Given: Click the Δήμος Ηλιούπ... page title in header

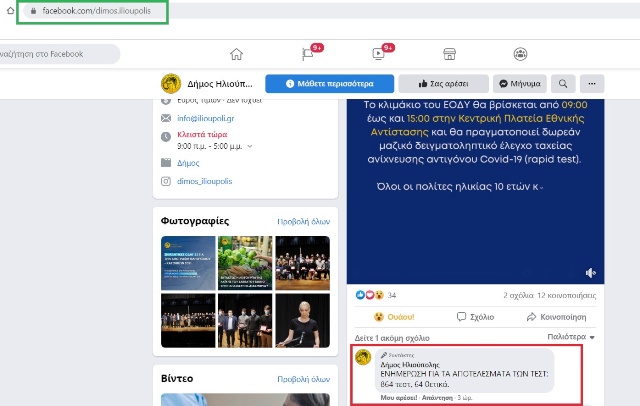Looking at the screenshot, I should point(220,84).
